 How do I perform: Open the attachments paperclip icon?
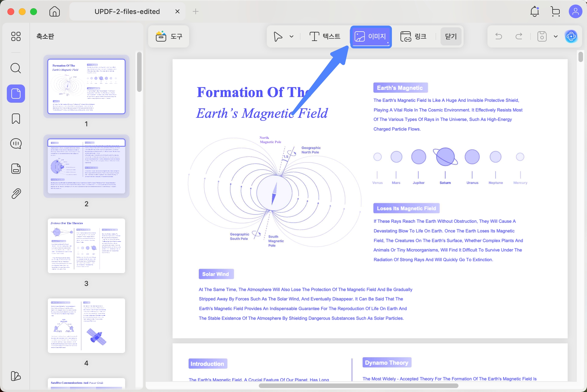[16, 194]
